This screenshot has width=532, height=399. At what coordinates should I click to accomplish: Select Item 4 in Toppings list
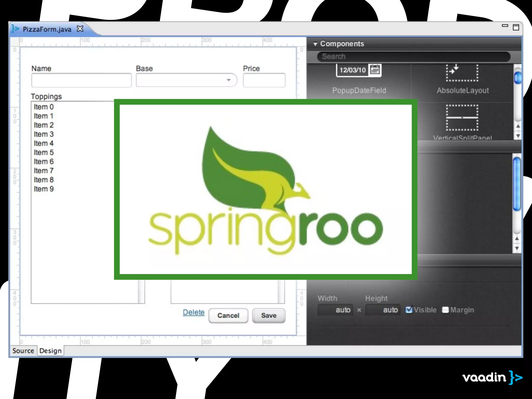click(44, 143)
